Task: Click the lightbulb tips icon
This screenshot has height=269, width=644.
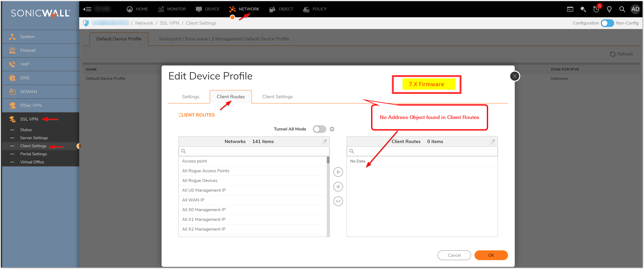Action: (609, 10)
